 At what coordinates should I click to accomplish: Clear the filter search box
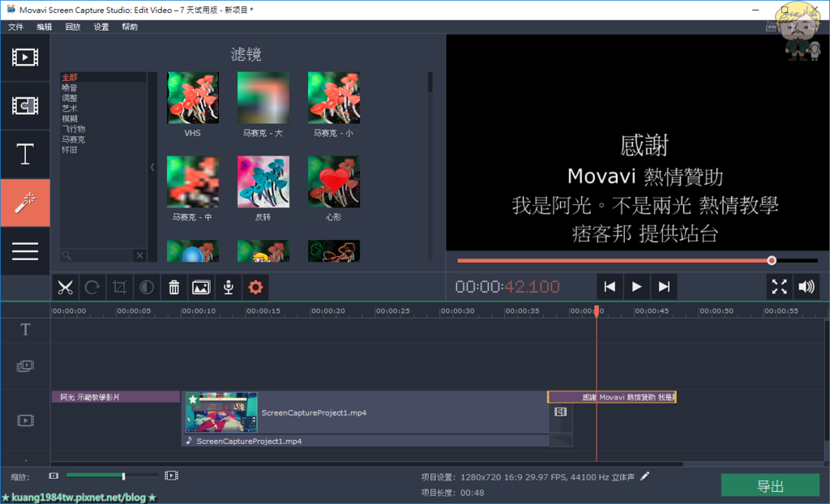(139, 256)
